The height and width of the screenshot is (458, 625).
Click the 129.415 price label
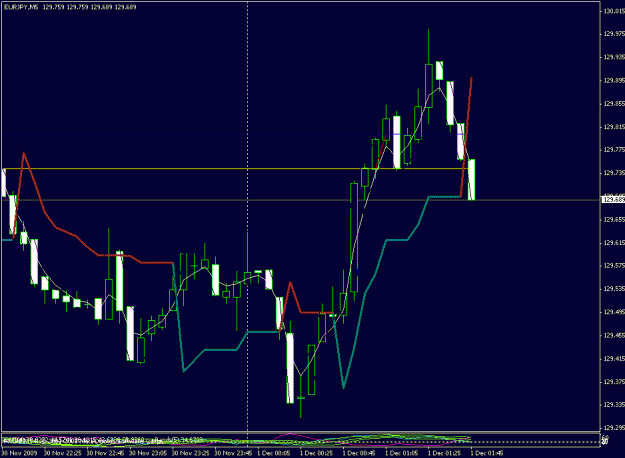coord(614,359)
